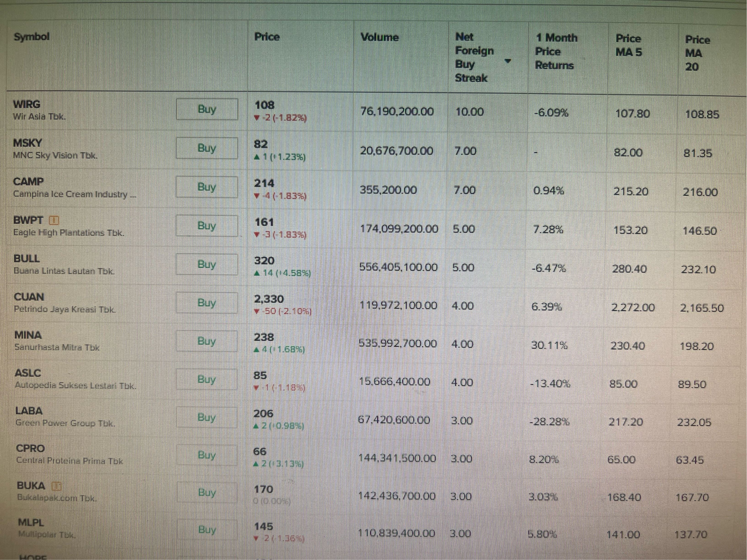Hit the Buy button for BULL

click(x=207, y=264)
